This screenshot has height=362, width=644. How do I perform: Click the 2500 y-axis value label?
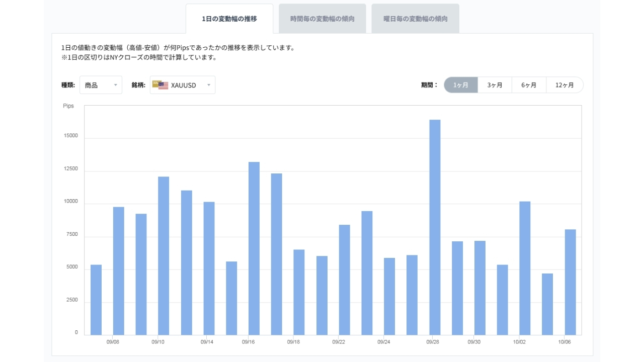72,300
